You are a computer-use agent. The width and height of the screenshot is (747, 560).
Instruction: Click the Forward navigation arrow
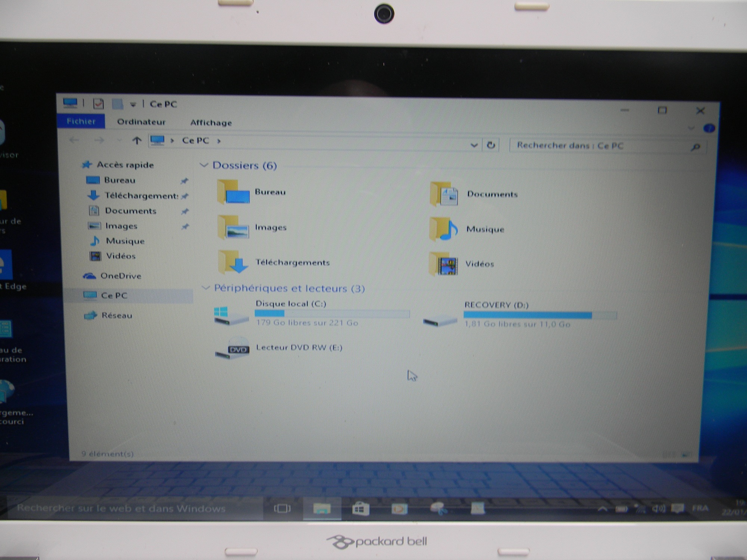(99, 140)
